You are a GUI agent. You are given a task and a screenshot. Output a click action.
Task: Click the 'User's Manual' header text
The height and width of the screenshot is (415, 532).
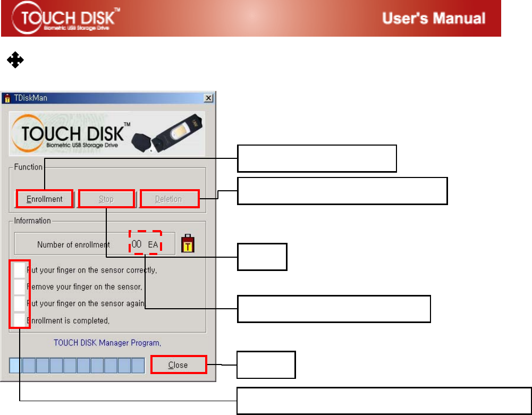(434, 18)
